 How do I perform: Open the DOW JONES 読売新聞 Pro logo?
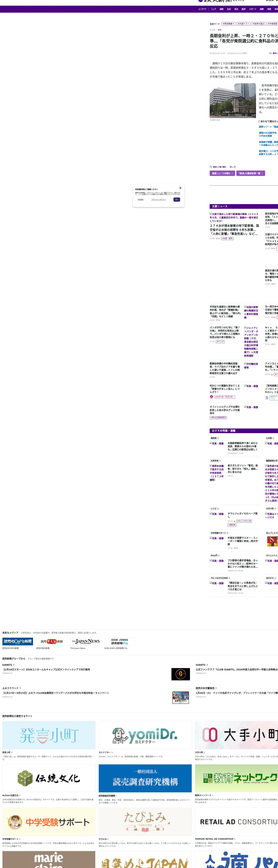pos(119,641)
